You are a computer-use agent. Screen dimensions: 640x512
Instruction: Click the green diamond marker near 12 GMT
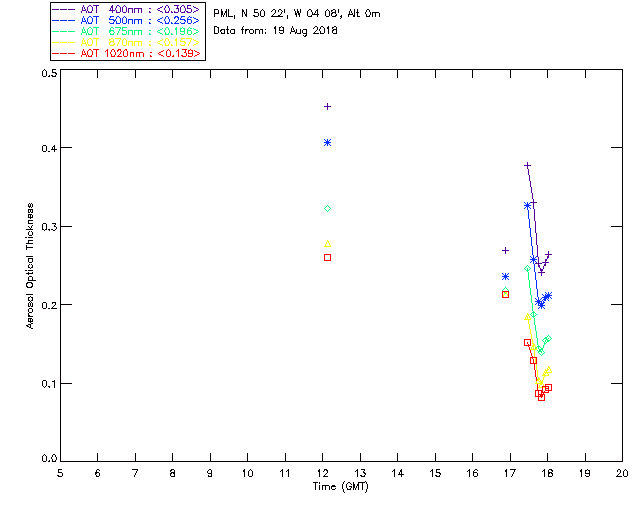327,209
